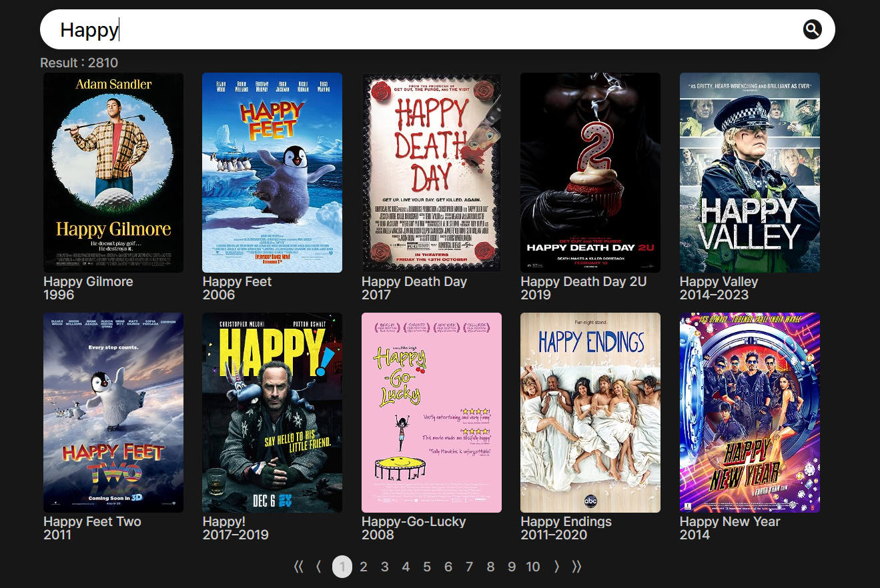This screenshot has width=880, height=588.
Task: Go to next page chevron icon
Action: click(x=556, y=567)
